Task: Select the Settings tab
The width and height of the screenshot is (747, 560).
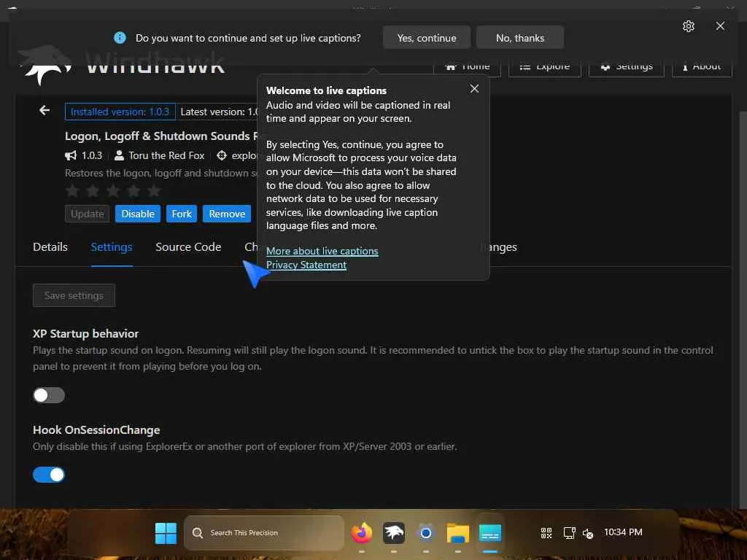Action: click(112, 246)
